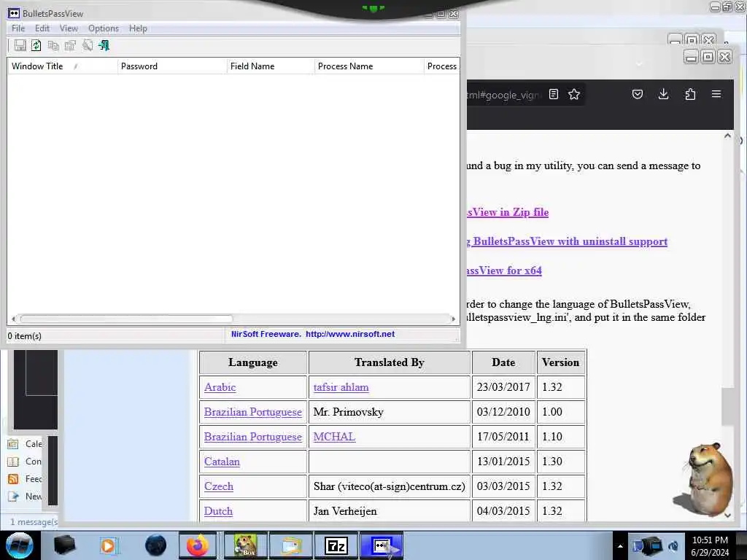Open the View menu
747x560 pixels.
[x=69, y=28]
